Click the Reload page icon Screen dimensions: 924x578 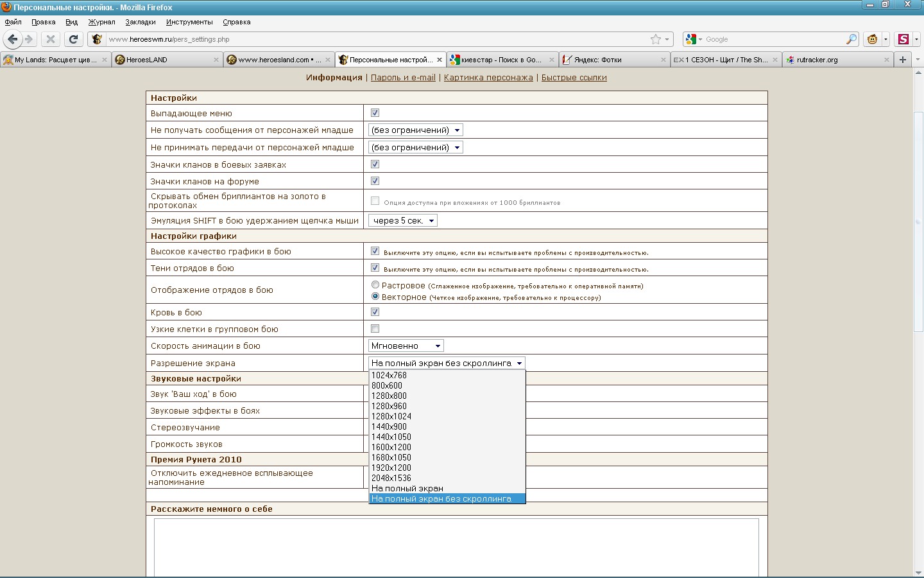pos(74,39)
